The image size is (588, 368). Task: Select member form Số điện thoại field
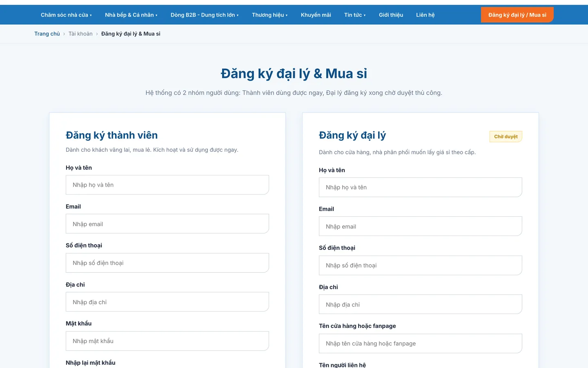pyautogui.click(x=167, y=263)
